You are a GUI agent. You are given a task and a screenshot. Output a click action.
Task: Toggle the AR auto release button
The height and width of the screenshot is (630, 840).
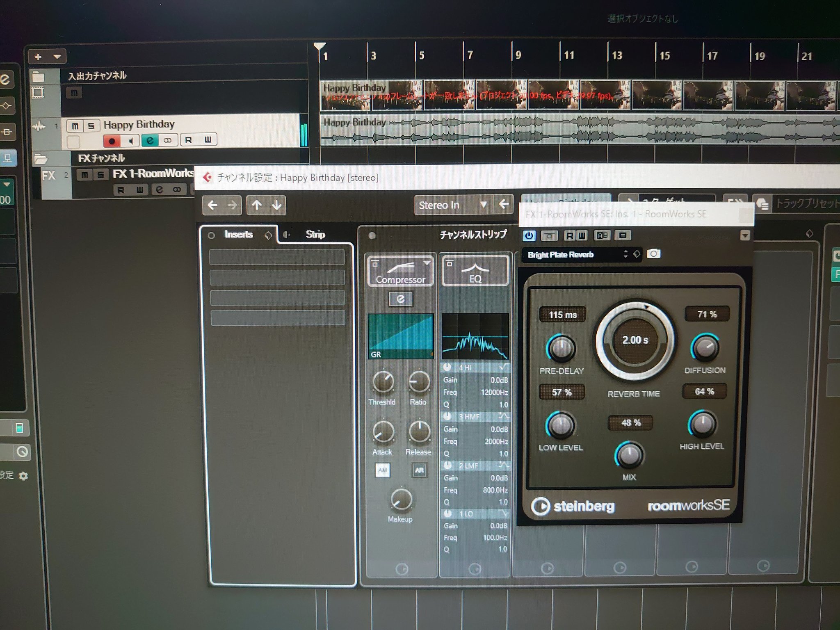pyautogui.click(x=419, y=470)
